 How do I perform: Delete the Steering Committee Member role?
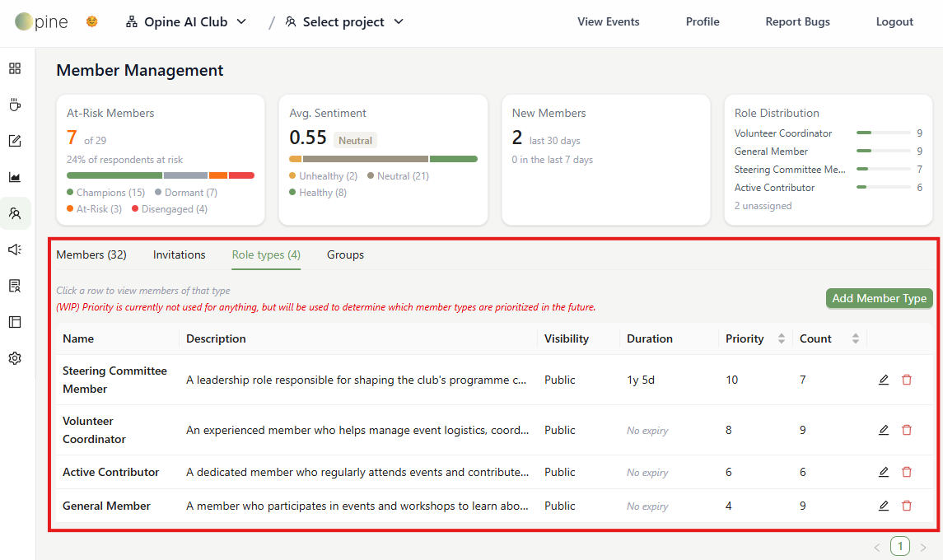[x=906, y=380]
